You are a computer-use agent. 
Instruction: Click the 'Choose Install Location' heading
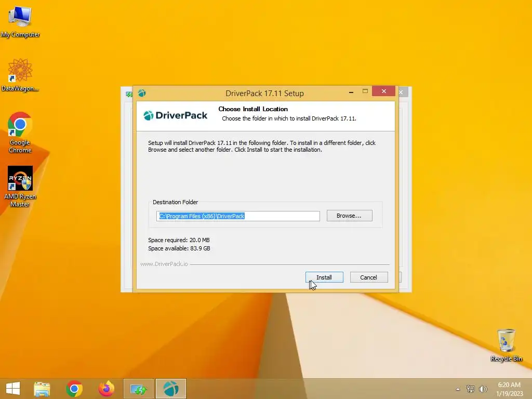[x=253, y=109]
